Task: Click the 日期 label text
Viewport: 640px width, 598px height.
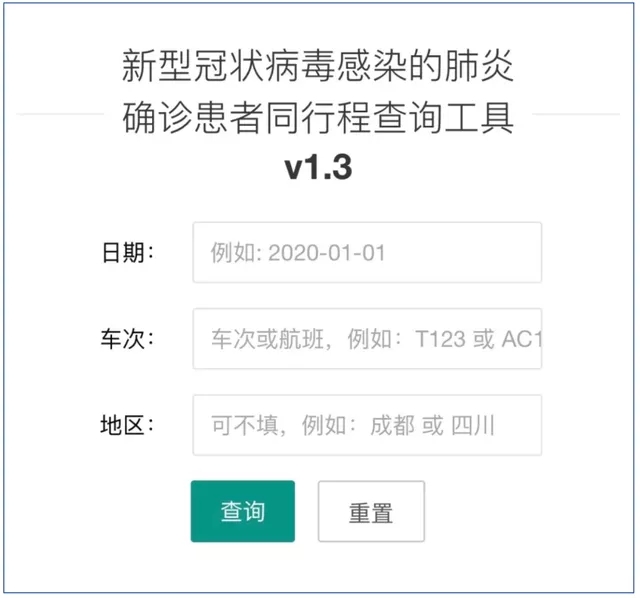Action: point(128,252)
